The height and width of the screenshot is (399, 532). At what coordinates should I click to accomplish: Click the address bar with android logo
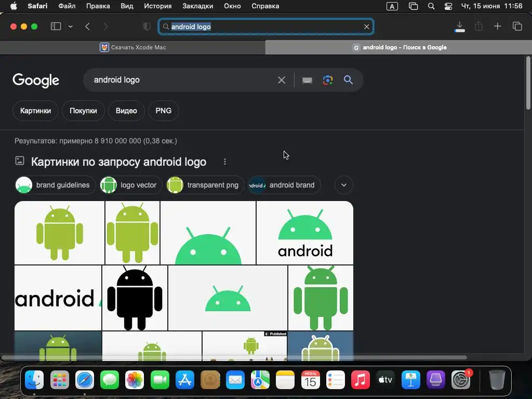[266, 26]
